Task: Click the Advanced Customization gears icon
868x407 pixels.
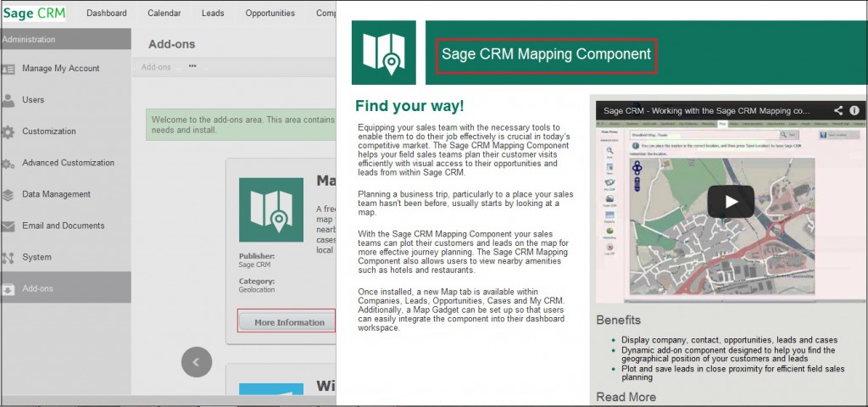Action: pos(8,164)
